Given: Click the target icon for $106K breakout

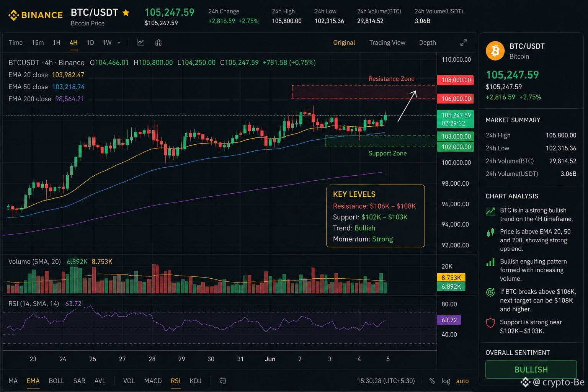Looking at the screenshot, I should 490,292.
